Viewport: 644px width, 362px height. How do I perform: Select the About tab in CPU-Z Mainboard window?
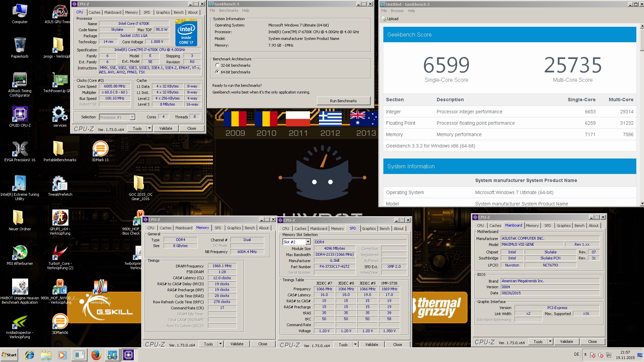point(593,226)
